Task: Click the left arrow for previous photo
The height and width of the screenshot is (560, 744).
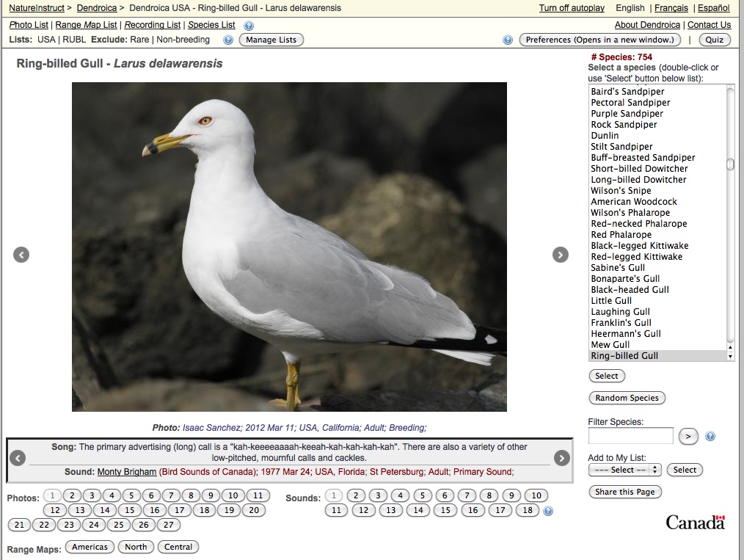Action: pyautogui.click(x=21, y=255)
